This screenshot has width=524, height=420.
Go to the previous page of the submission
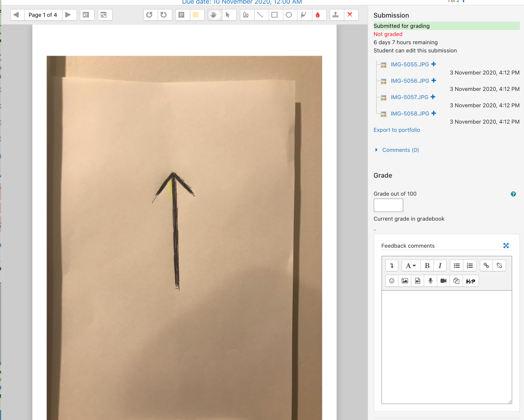tap(16, 15)
